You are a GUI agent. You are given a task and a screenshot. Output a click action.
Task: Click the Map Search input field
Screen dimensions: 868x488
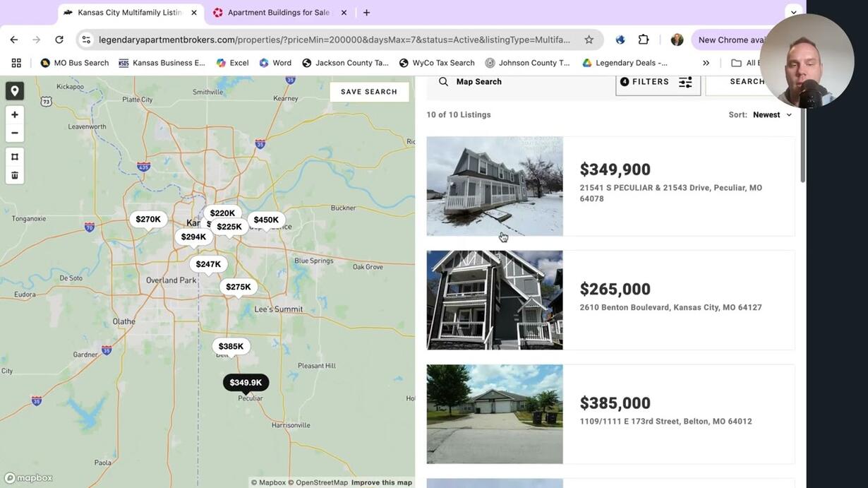520,82
